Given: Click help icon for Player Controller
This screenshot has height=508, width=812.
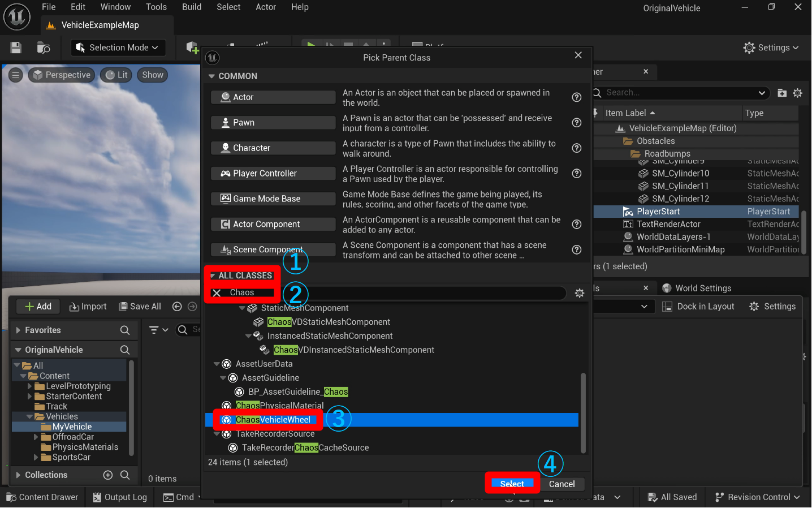Looking at the screenshot, I should [577, 174].
